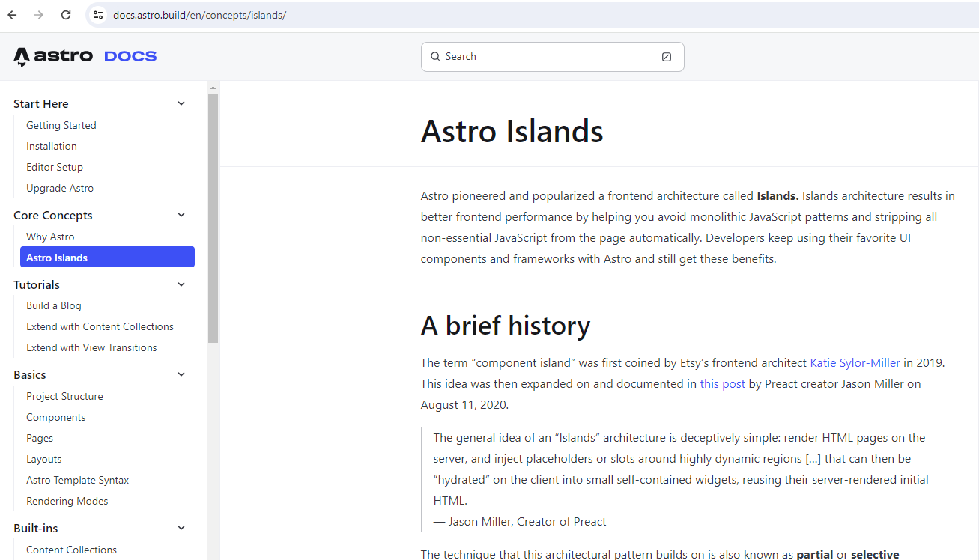Select Why Astro in sidebar
The width and height of the screenshot is (979, 560).
pos(50,237)
